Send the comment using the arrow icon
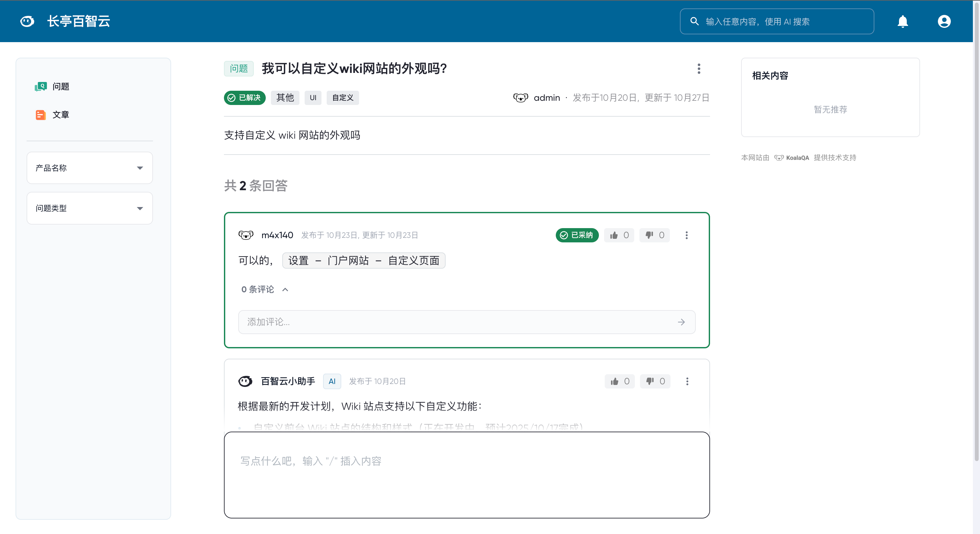The height and width of the screenshot is (534, 980). coord(681,322)
